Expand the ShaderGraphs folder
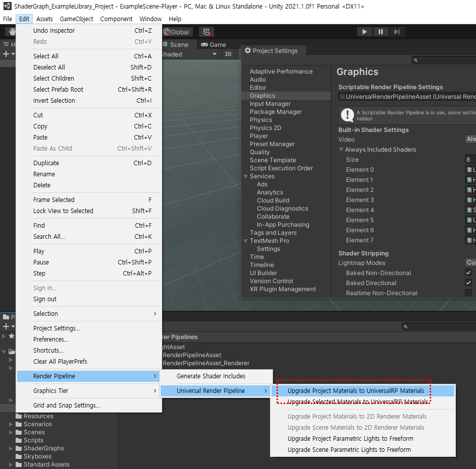This screenshot has width=476, height=469. click(x=11, y=448)
